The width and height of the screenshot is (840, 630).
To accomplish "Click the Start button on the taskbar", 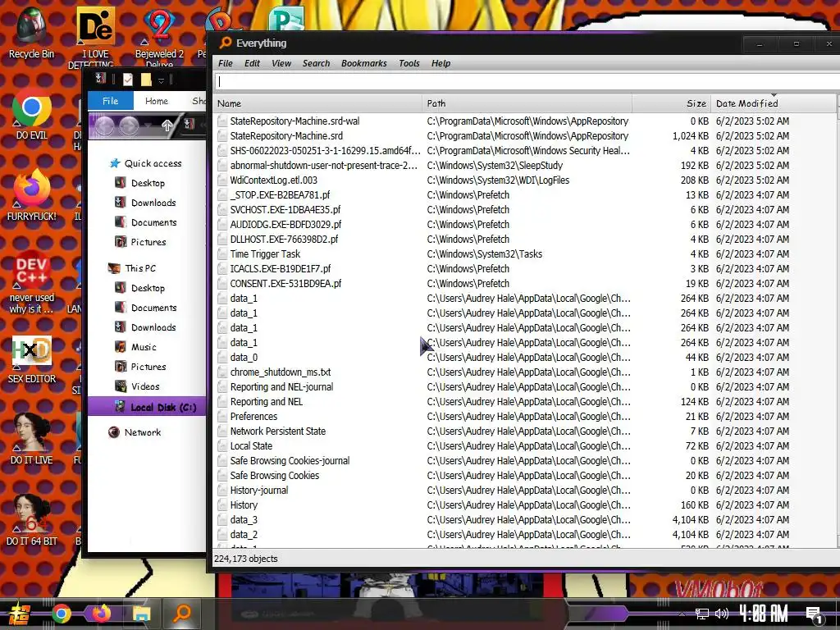I will coord(19,614).
